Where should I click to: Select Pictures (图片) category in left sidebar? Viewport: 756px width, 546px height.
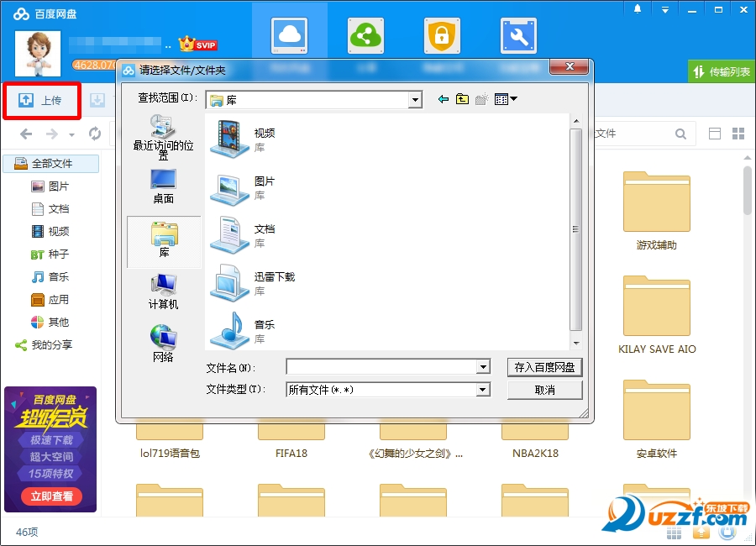pos(50,186)
